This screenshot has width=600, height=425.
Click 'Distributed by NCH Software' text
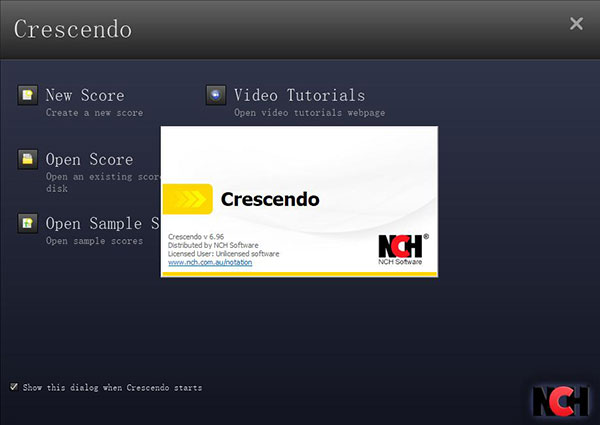(x=213, y=245)
